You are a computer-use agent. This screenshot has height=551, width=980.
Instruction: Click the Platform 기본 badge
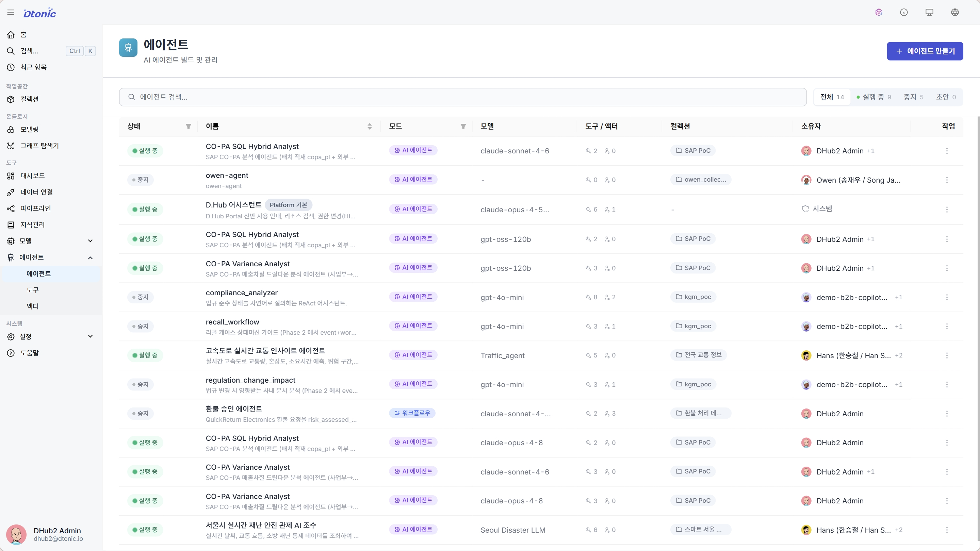pyautogui.click(x=288, y=205)
